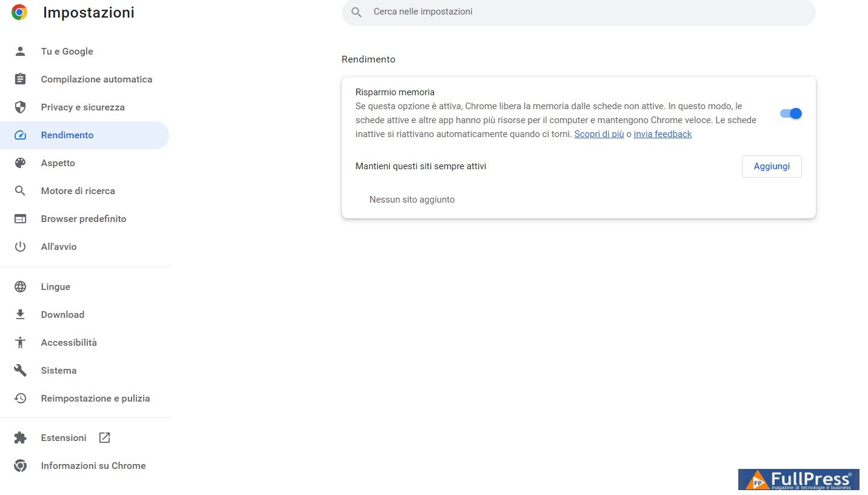Open the Rendimento settings section

click(67, 135)
